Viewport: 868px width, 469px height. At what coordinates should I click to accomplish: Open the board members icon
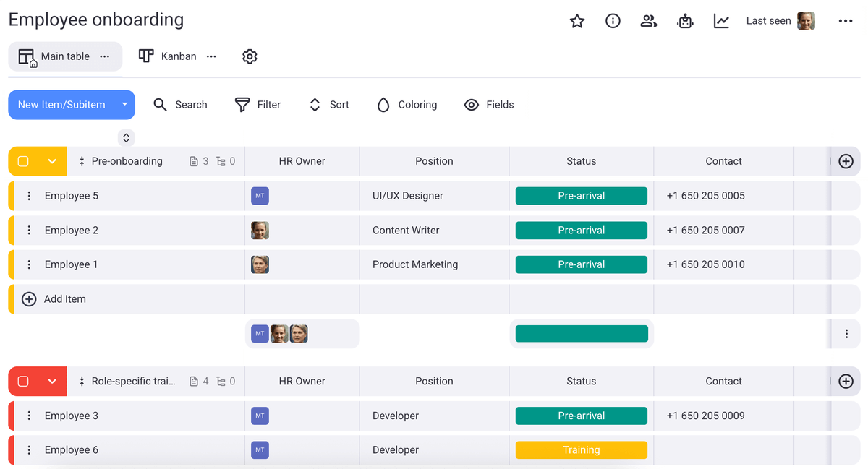click(x=649, y=21)
